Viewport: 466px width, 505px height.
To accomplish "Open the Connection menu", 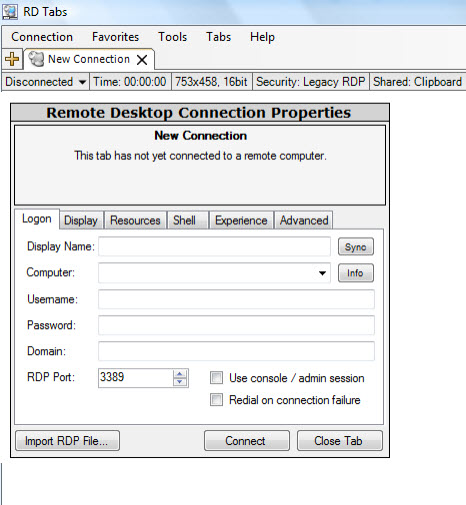I will coord(42,37).
